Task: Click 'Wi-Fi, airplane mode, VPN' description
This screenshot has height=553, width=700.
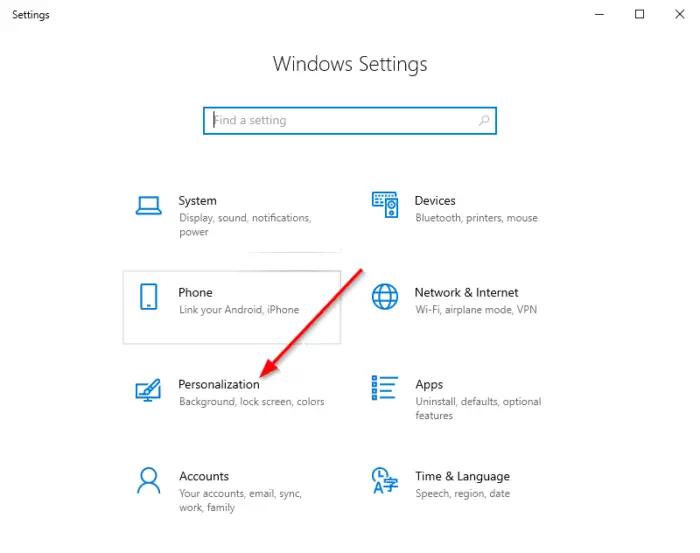Action: [476, 310]
